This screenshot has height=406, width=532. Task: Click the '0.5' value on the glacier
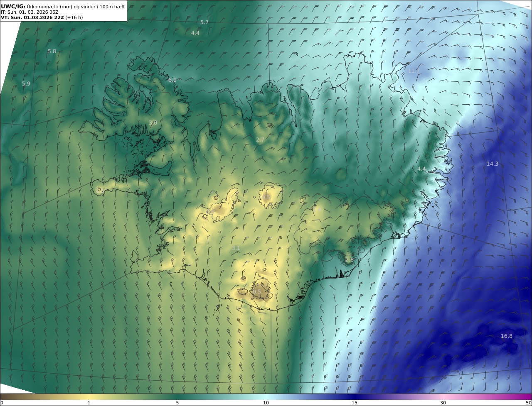pos(256,292)
